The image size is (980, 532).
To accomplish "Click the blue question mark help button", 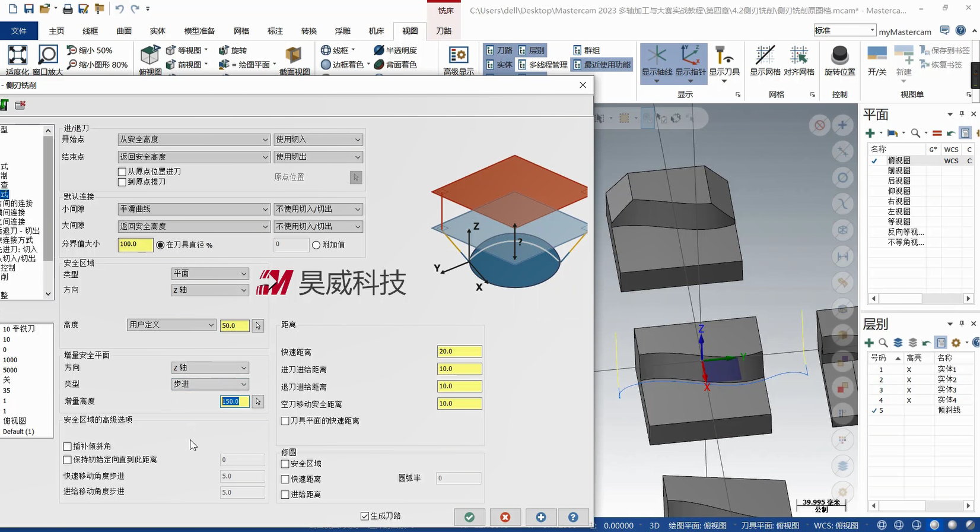I will (573, 517).
